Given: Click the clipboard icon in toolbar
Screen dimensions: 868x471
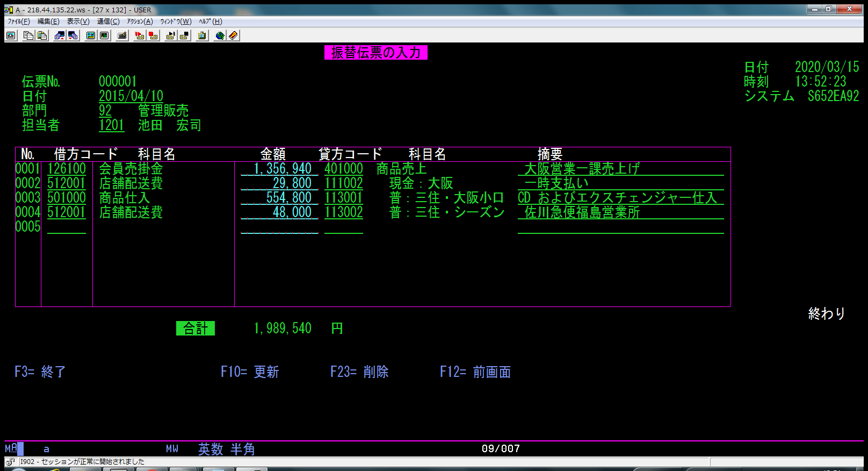Looking at the screenshot, I should coord(202,35).
